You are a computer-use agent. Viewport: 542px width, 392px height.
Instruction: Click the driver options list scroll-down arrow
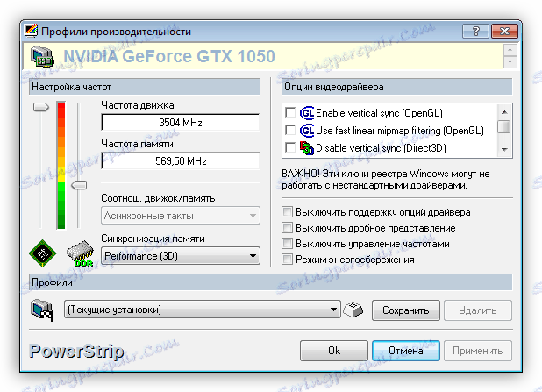tap(504, 150)
